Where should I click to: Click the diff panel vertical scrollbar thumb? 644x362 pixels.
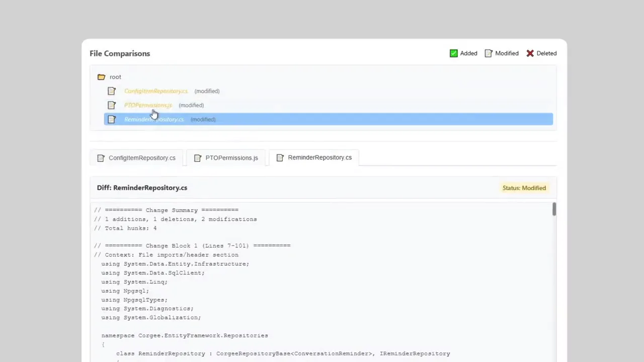coord(554,210)
